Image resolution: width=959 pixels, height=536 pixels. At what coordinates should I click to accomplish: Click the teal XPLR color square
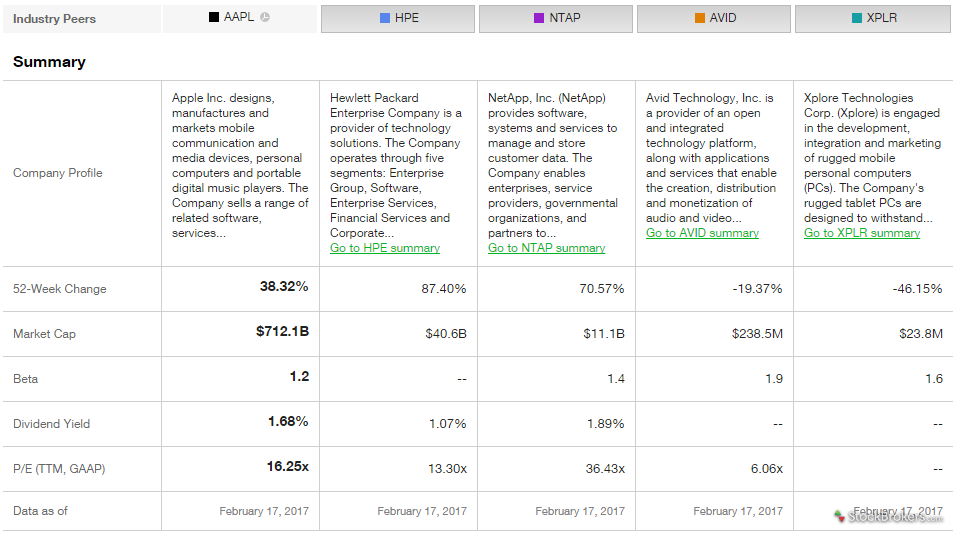tap(857, 18)
